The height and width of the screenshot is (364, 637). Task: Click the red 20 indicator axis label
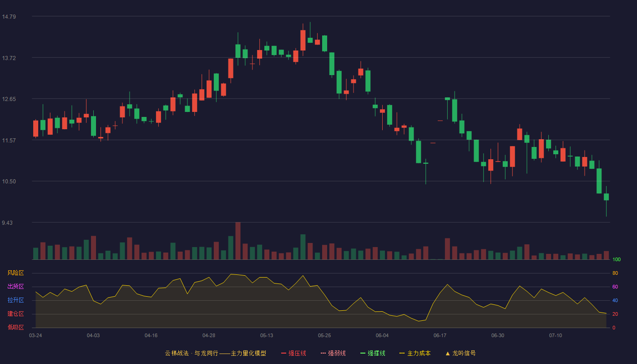coord(615,314)
